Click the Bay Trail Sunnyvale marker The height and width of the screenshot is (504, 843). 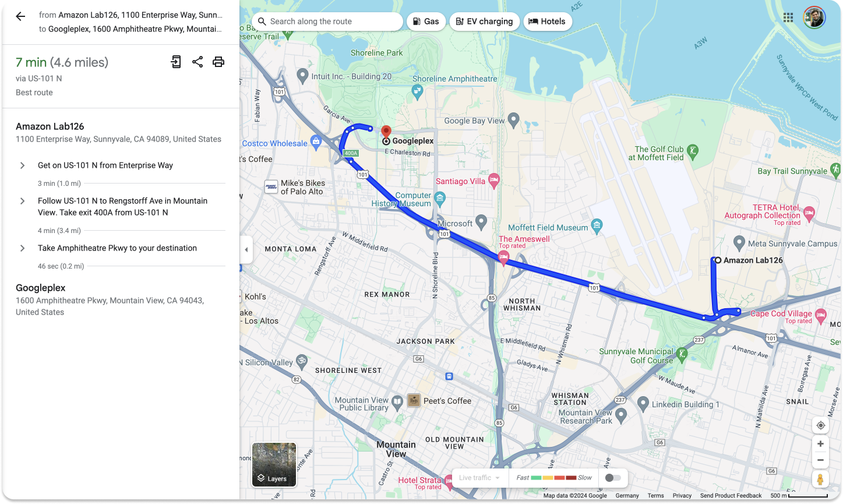point(835,170)
